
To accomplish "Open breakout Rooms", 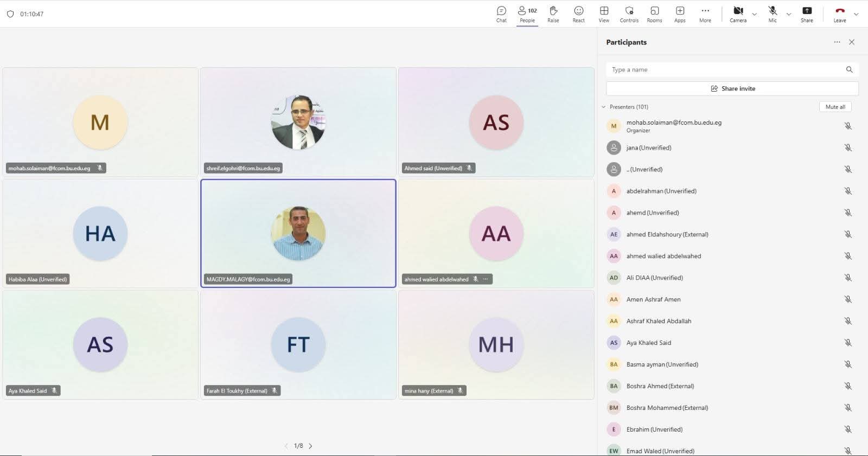I will [654, 14].
